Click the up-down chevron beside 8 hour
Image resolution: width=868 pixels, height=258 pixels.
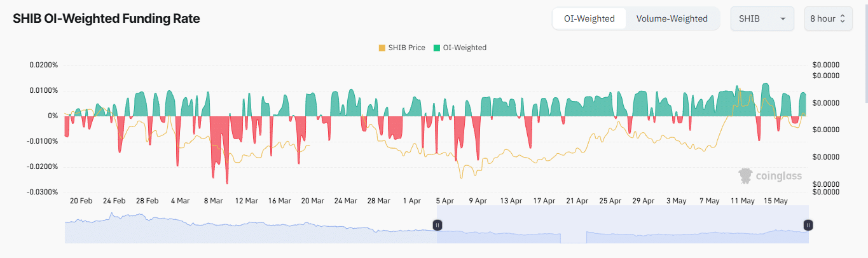click(x=843, y=18)
